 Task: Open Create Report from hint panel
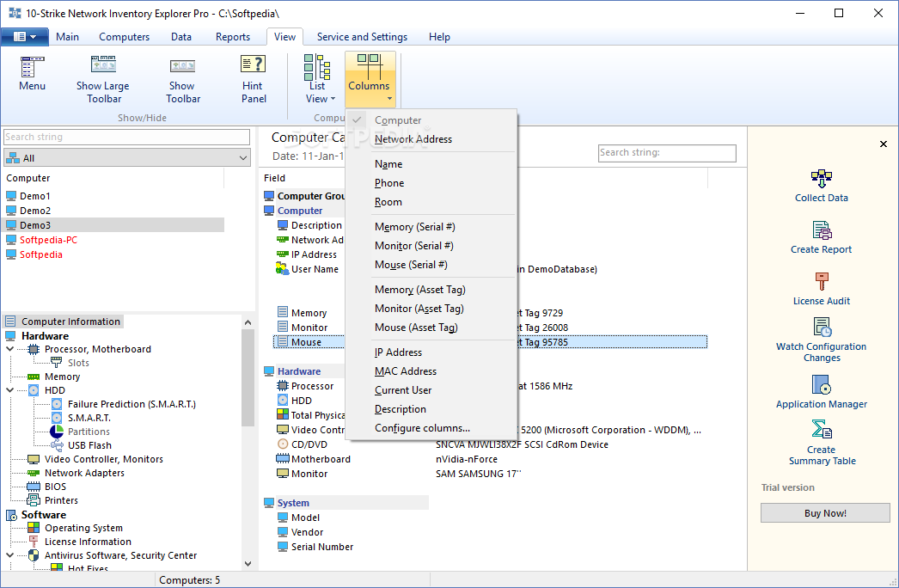click(821, 238)
